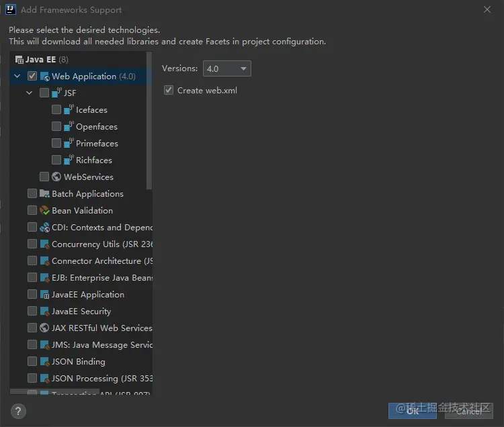Image resolution: width=504 pixels, height=427 pixels.
Task: Enable the JavaEE Application checkbox
Action: tap(32, 294)
